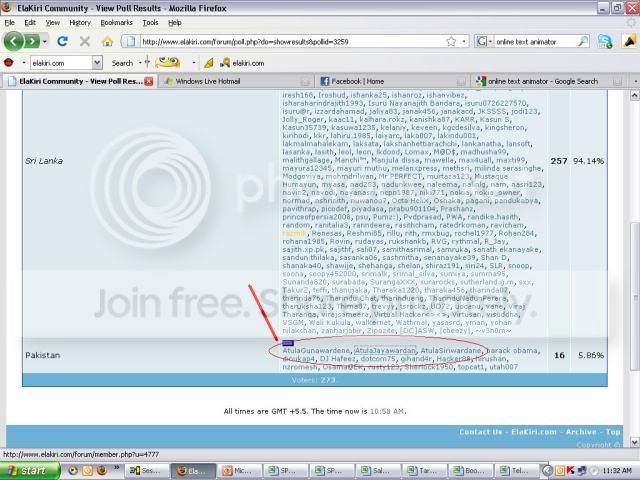640x480 pixels.
Task: Open the Archive footer link
Action: (581, 432)
